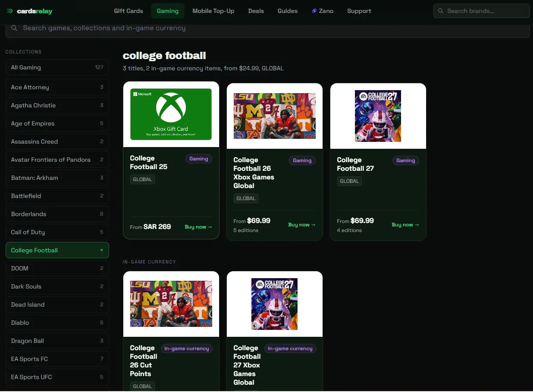Choose Avatar Frontiers of Pandora collection
The height and width of the screenshot is (392, 533).
pyautogui.click(x=57, y=160)
